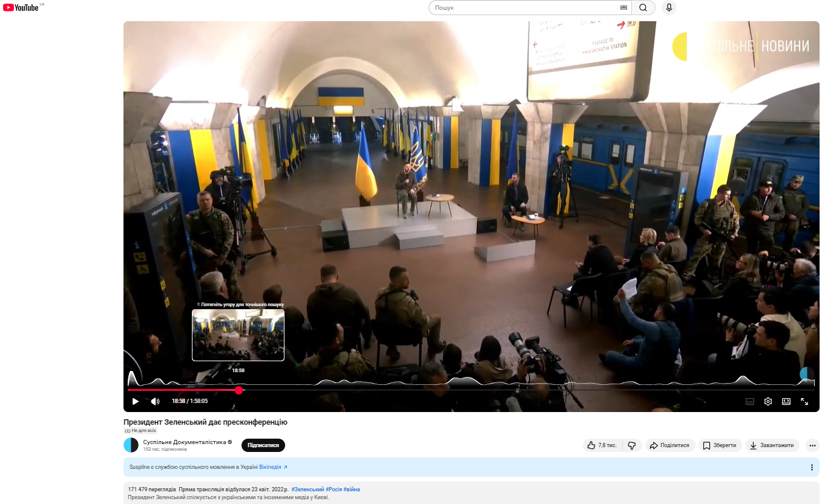
Task: Dislike the video
Action: [x=631, y=445]
